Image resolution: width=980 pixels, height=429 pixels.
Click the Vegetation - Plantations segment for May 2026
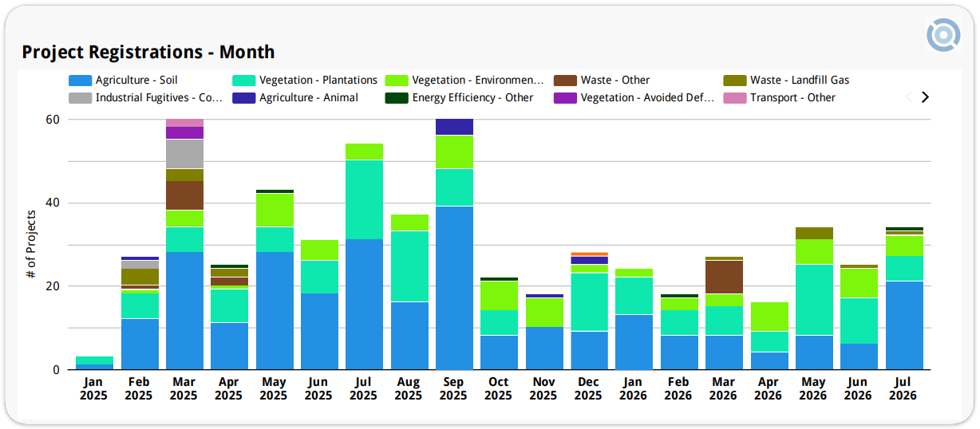pos(814,300)
